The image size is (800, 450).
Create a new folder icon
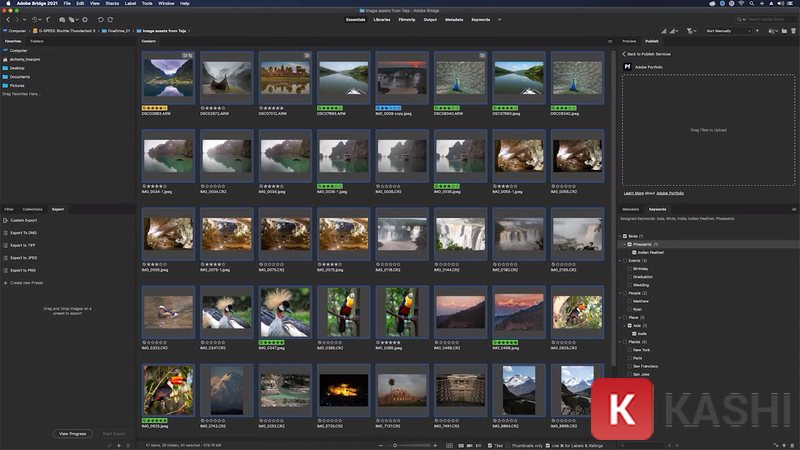784,31
